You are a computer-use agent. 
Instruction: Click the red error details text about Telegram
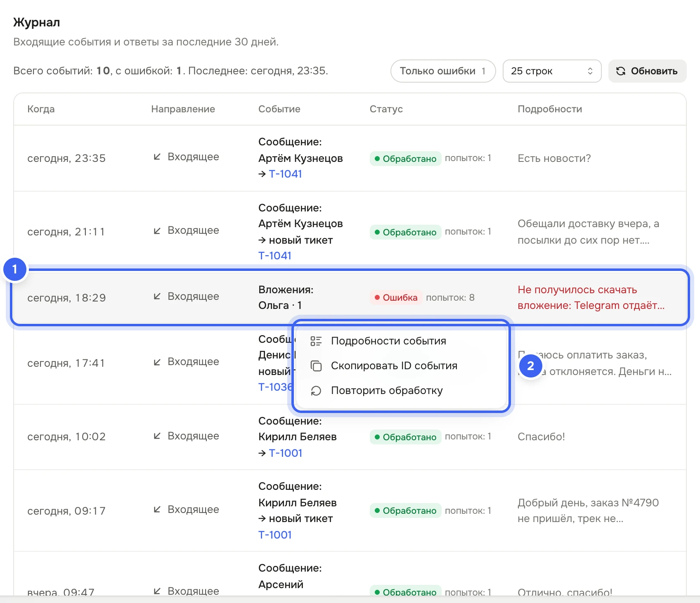(x=591, y=297)
